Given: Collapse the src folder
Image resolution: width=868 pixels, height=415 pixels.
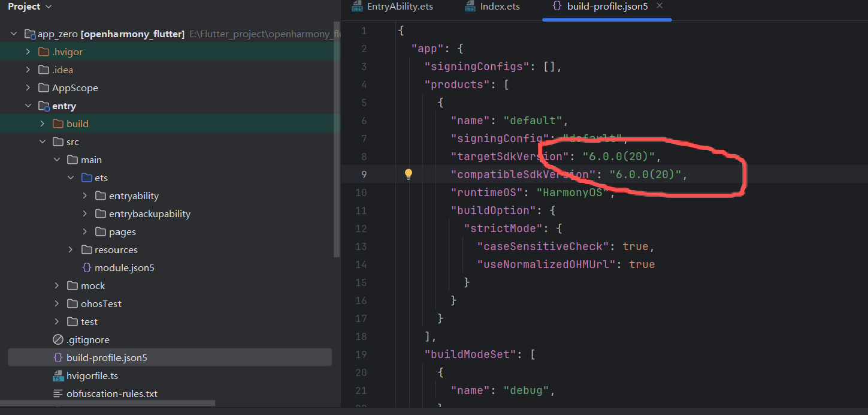Looking at the screenshot, I should [43, 142].
